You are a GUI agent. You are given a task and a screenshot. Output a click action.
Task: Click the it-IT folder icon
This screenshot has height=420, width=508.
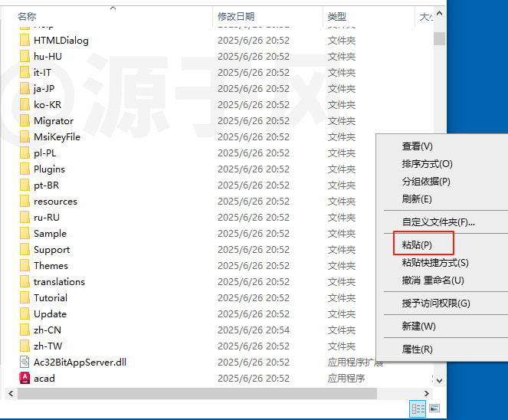tap(25, 73)
